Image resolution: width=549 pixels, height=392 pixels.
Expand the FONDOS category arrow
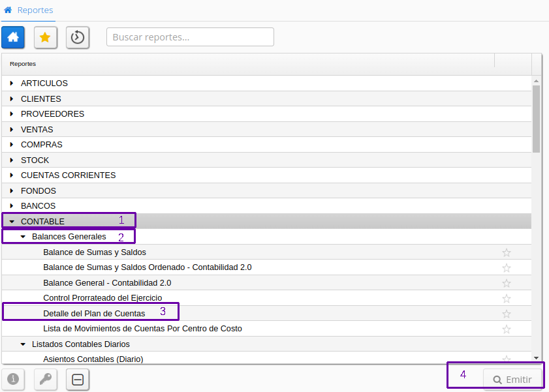[x=12, y=190]
